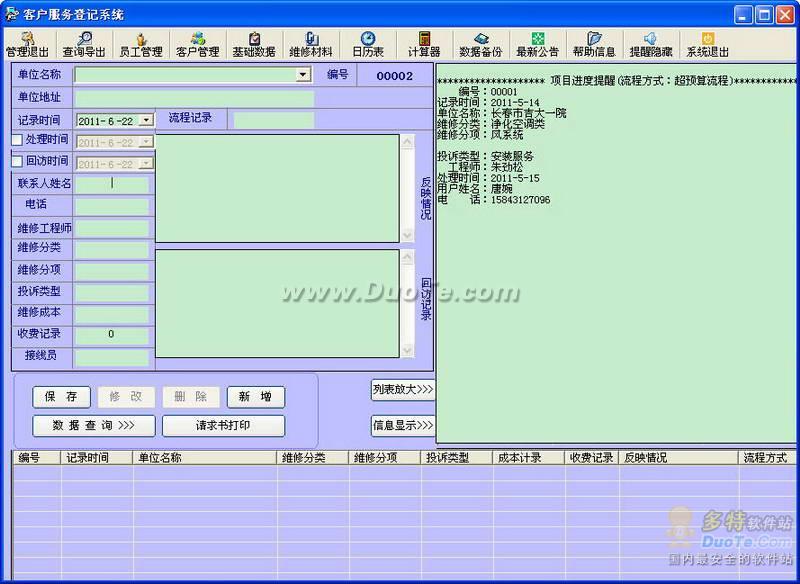The image size is (800, 584).
Task: Close the 客户服务登记系统 window
Action: click(785, 15)
